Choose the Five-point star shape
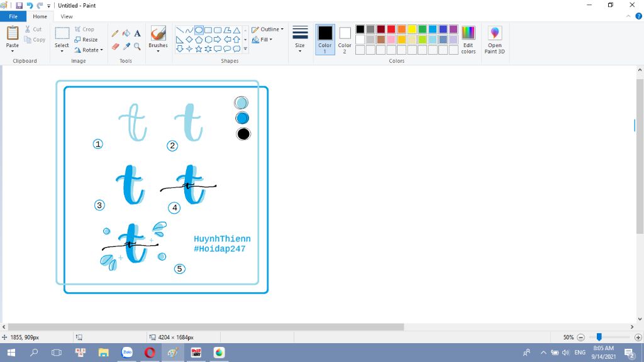The image size is (644, 362). 199,49
